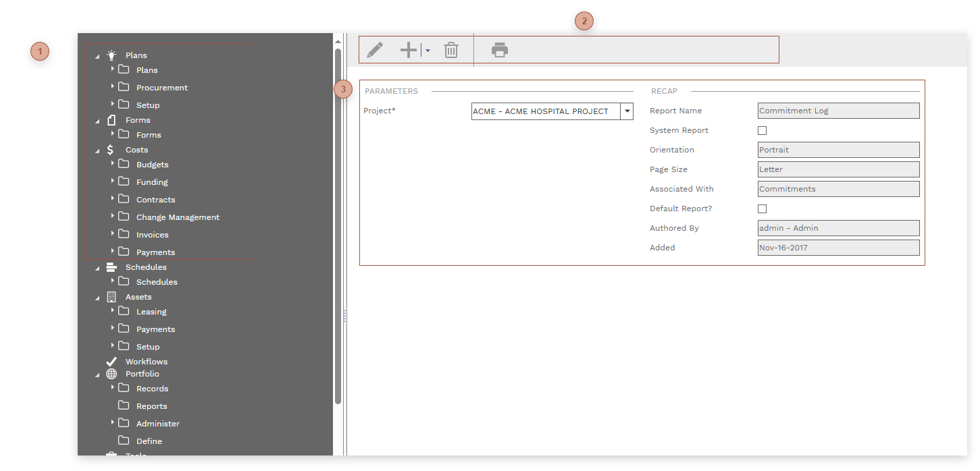Click the Report Name input field
Screen dimensions: 980x471
[x=837, y=111]
